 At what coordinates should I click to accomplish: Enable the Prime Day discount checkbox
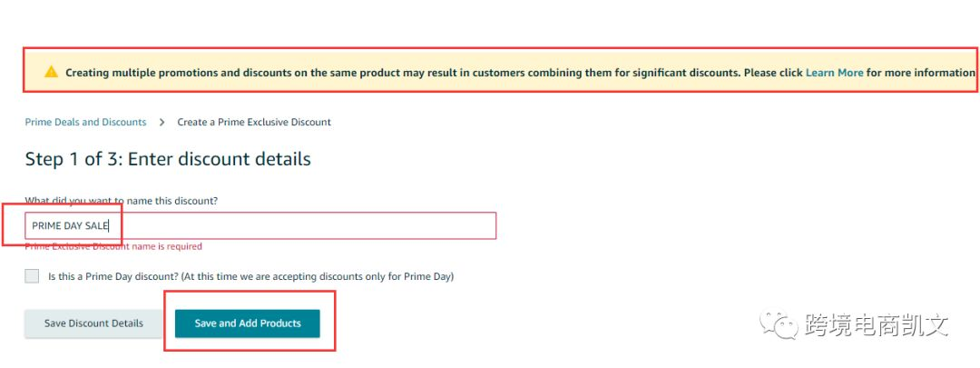click(32, 276)
